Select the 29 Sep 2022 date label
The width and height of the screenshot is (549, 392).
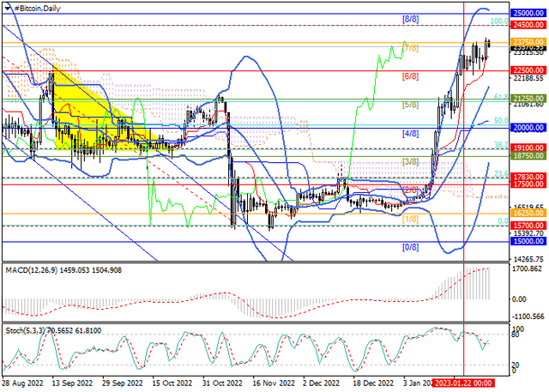(123, 383)
